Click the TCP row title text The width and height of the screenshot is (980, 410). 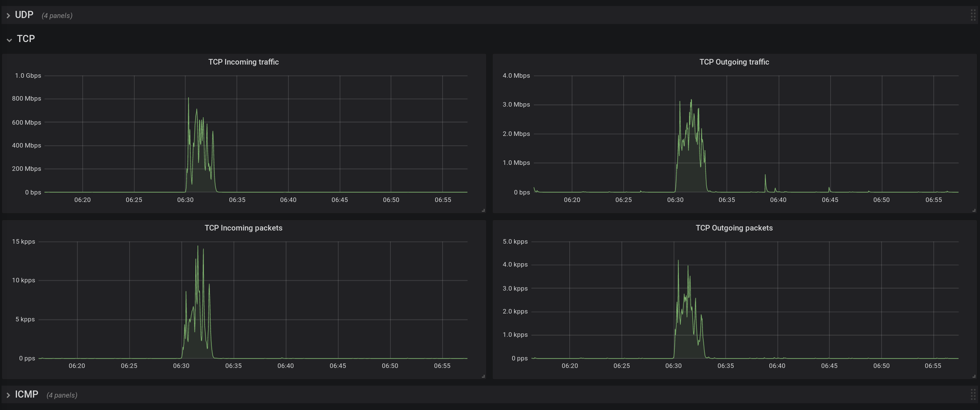tap(26, 39)
